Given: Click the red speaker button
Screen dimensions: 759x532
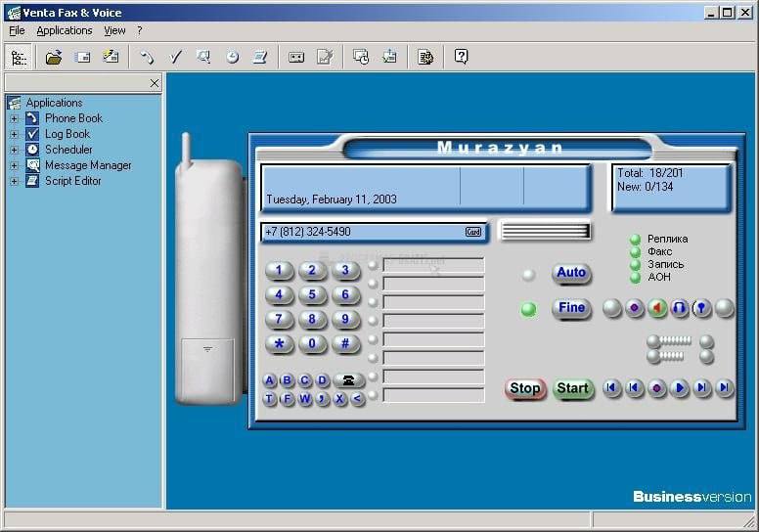Looking at the screenshot, I should [x=657, y=308].
